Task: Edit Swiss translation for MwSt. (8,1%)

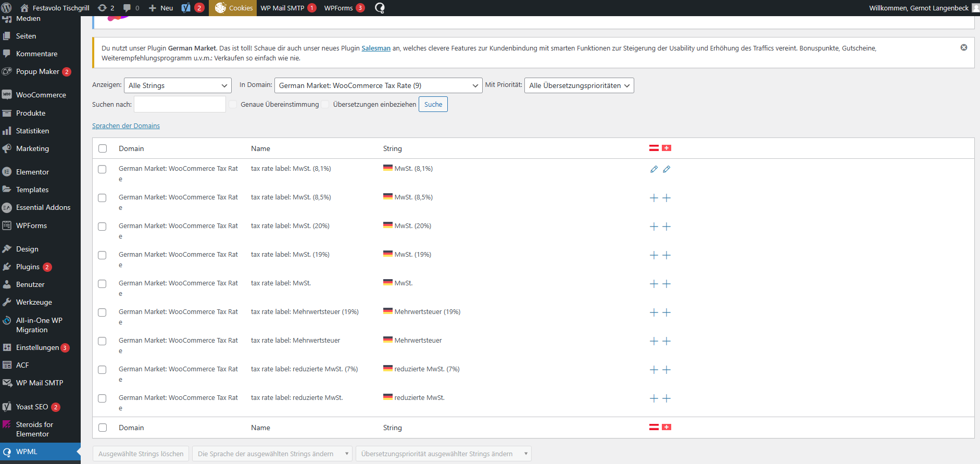Action: [667, 169]
